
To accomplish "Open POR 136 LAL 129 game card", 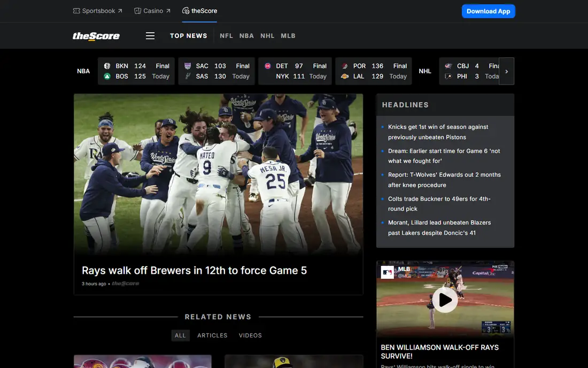I will point(374,71).
